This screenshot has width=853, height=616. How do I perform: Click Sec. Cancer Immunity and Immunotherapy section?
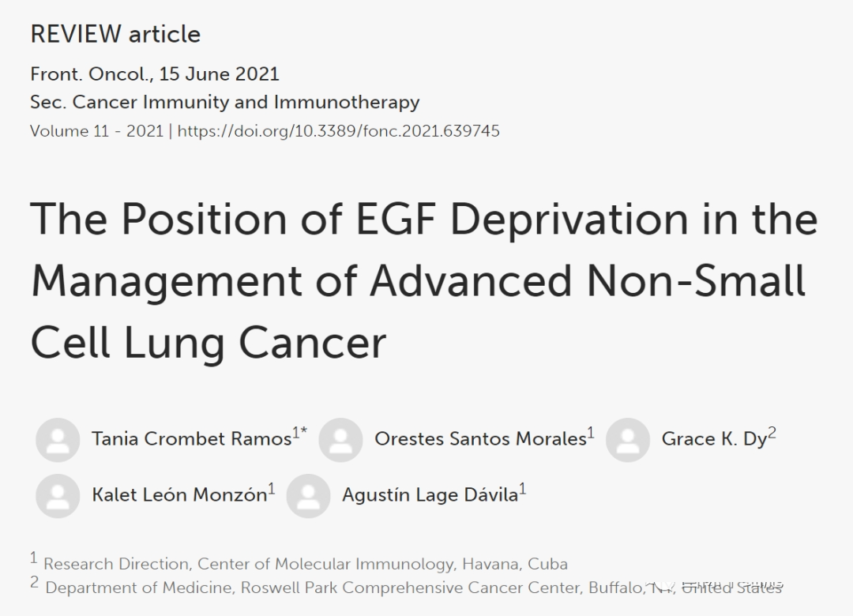[224, 103]
